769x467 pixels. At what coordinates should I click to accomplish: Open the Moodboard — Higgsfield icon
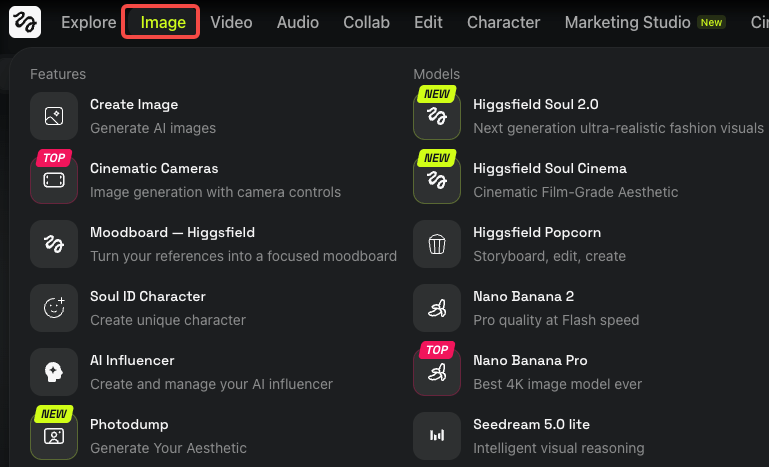pos(54,244)
